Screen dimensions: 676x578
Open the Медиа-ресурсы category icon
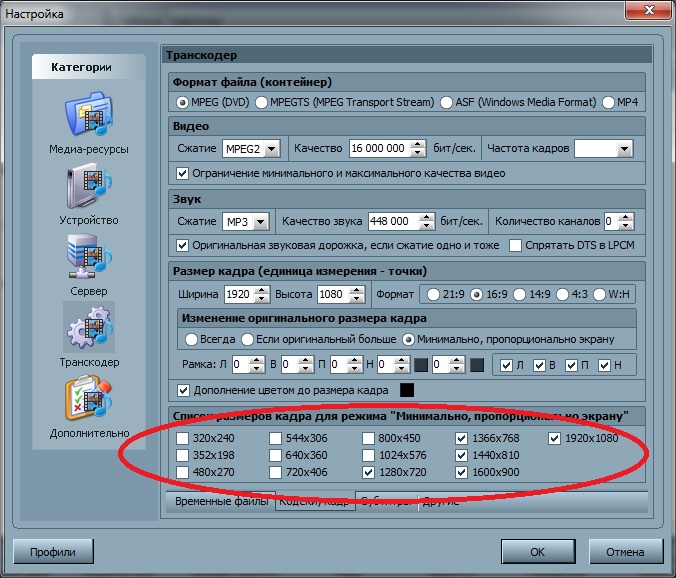point(89,118)
